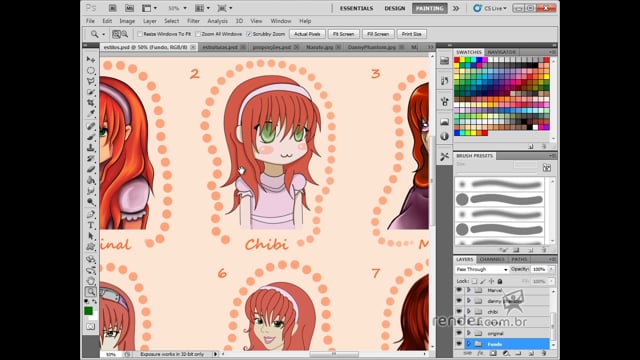Screen dimensions: 640x360
Task: Select the History Brush tool
Action: [x=91, y=158]
